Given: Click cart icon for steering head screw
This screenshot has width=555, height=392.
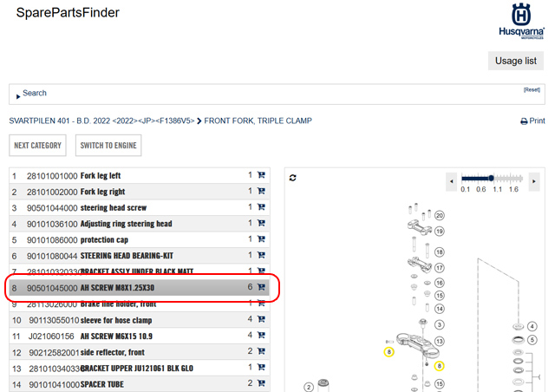Looking at the screenshot, I should (262, 207).
